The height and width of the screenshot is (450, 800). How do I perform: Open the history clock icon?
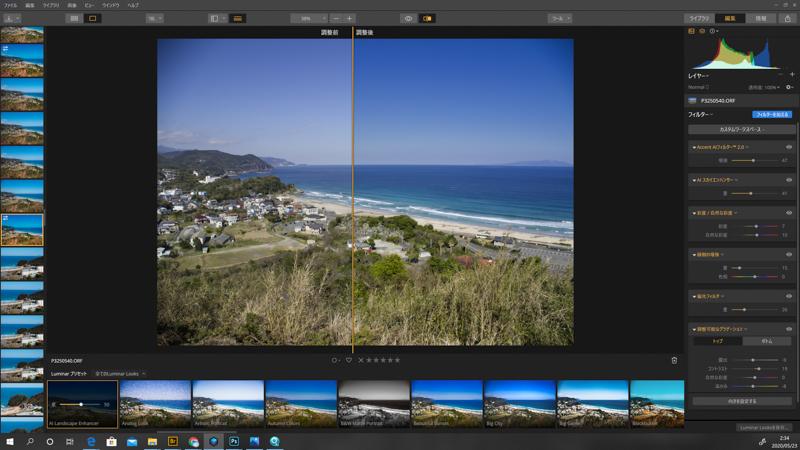tap(712, 31)
